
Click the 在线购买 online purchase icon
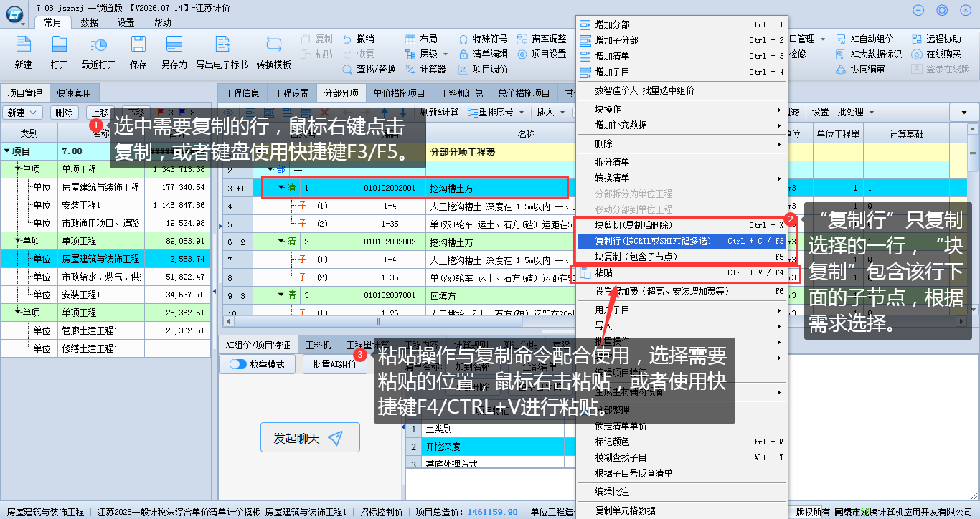point(917,54)
